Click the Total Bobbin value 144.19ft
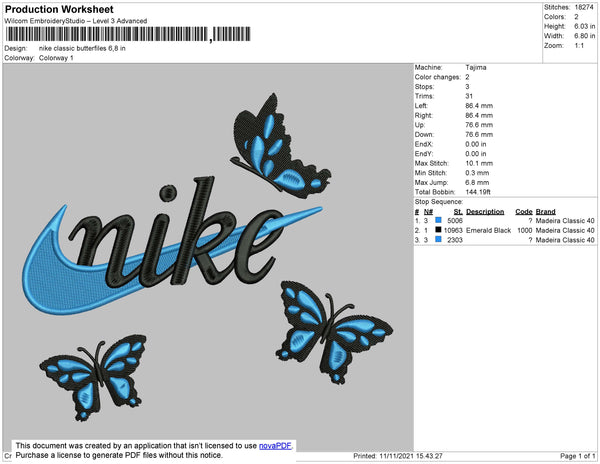Image resolution: width=600 pixels, height=464 pixels. coord(478,192)
